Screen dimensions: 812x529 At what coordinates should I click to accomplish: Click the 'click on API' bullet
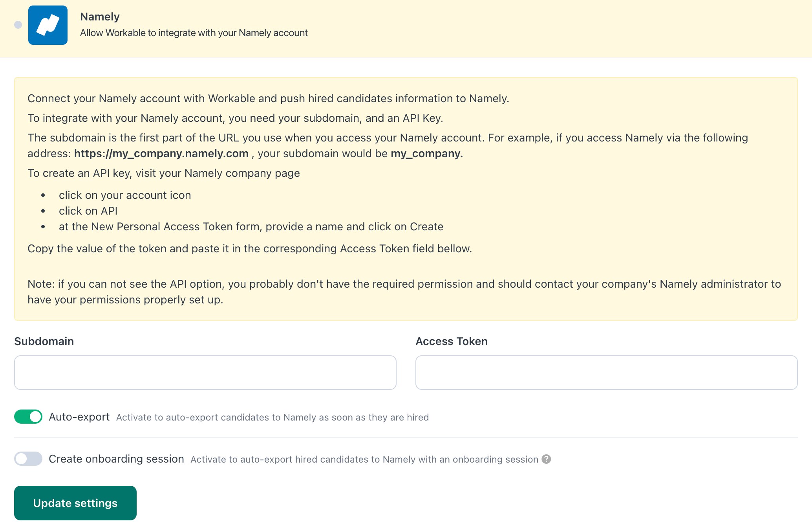point(88,211)
